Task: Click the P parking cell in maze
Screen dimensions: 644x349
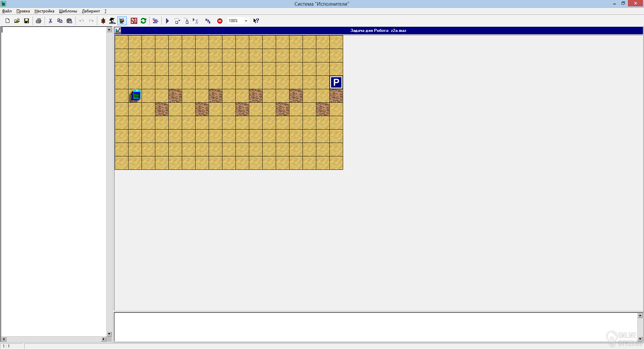Action: [336, 82]
